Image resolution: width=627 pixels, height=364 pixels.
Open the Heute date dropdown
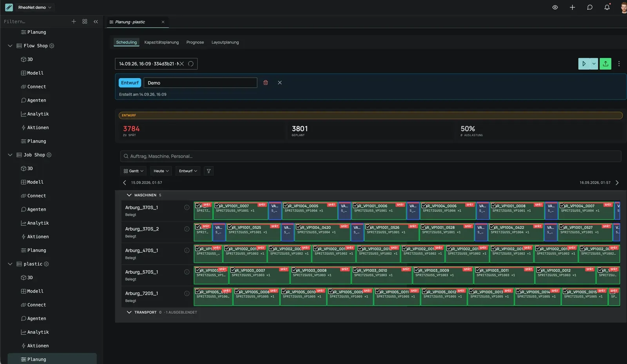[x=161, y=171]
